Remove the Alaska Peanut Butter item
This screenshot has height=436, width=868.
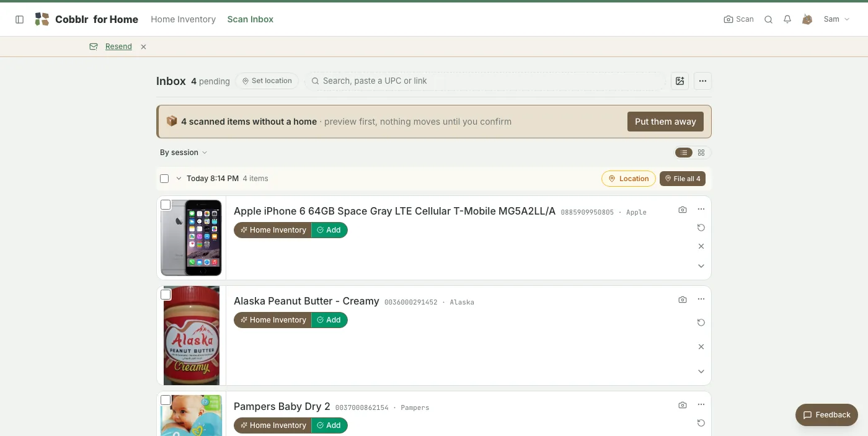(701, 347)
